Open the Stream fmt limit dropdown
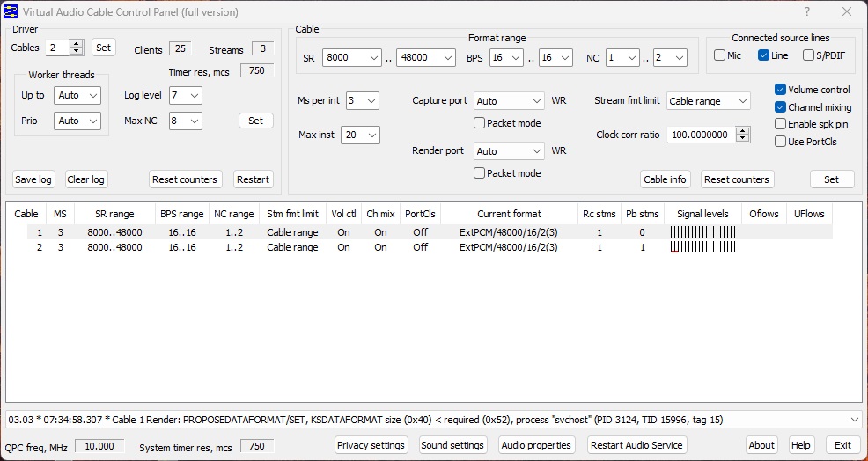 (x=709, y=100)
